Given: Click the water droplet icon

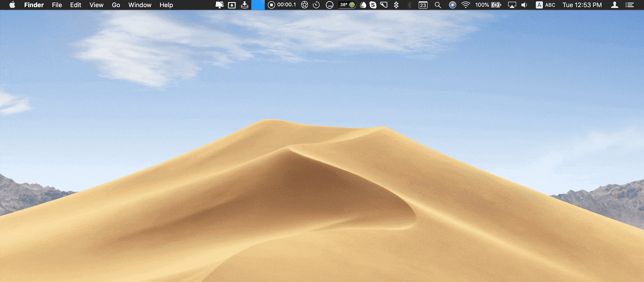Looking at the screenshot, I should point(363,5).
